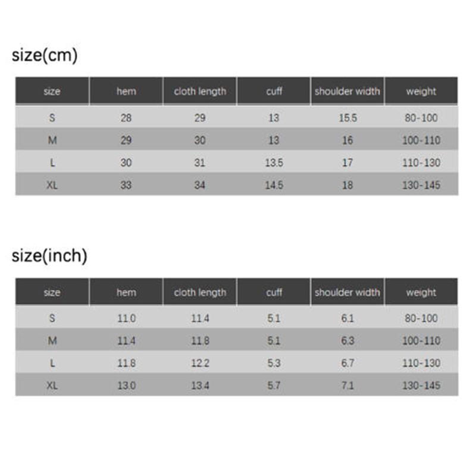Select weight 130-145 in the inch table
Viewport: 476px width, 476px height.
pyautogui.click(x=421, y=386)
